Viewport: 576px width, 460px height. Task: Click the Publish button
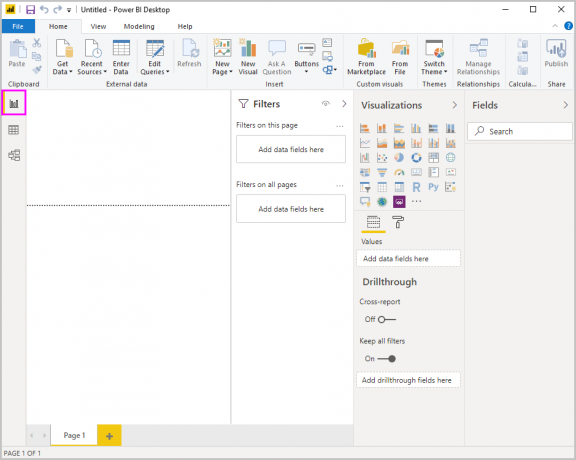(x=556, y=54)
